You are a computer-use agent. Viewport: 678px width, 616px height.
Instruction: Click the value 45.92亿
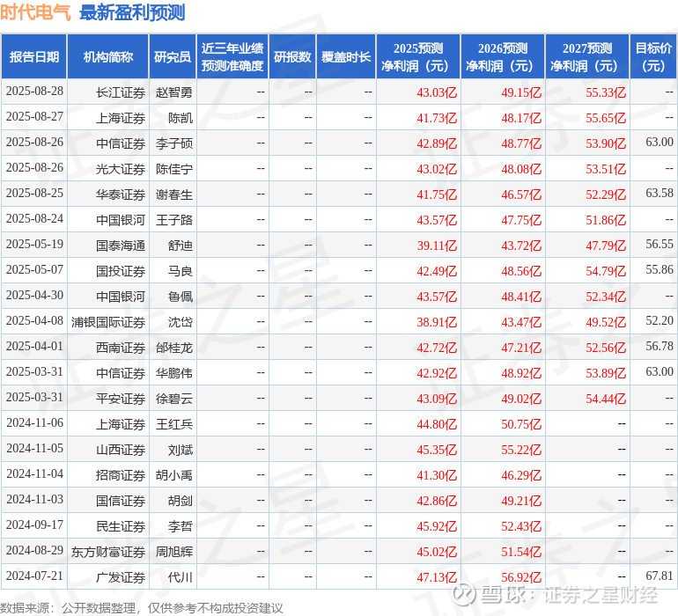click(x=437, y=526)
